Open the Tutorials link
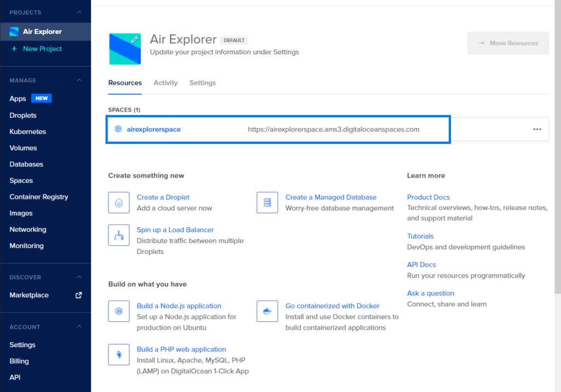Screen dimensions: 561x392 tap(420, 236)
